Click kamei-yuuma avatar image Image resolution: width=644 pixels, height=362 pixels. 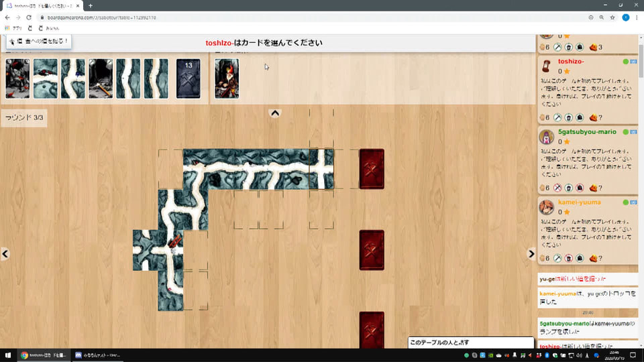pos(546,207)
